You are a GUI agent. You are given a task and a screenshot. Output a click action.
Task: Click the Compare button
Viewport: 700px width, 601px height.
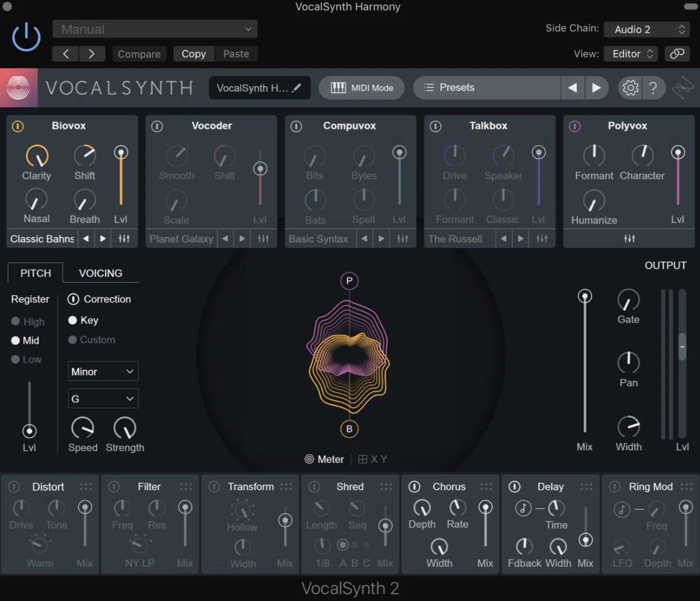(x=139, y=54)
